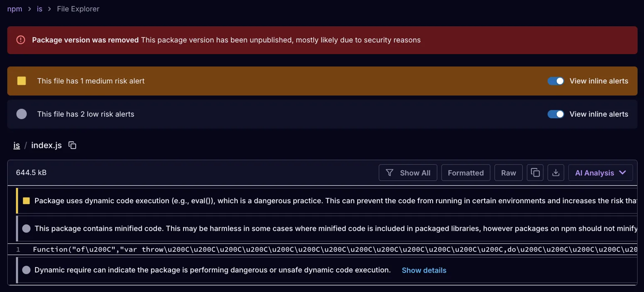Click 'Package version was removed' banner text

pyautogui.click(x=85, y=40)
